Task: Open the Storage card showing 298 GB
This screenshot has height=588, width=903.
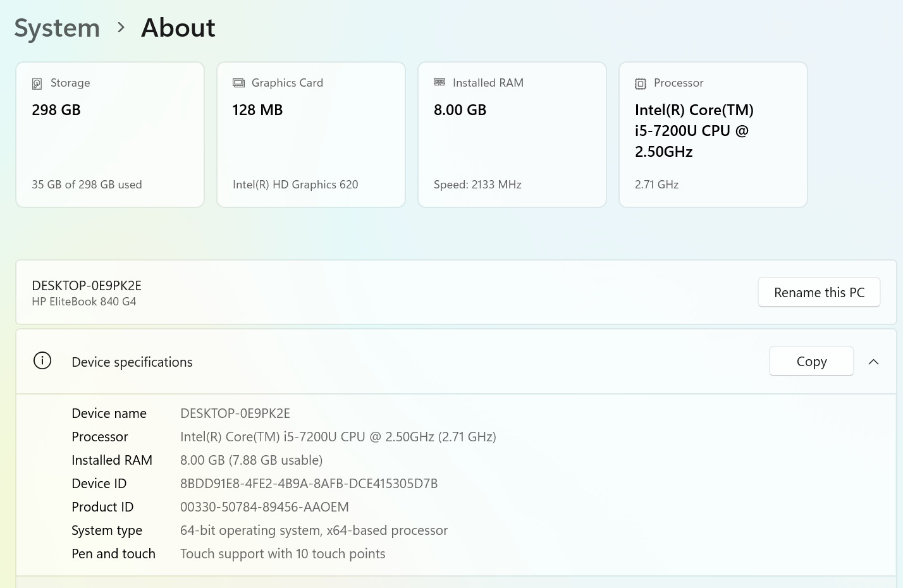Action: pyautogui.click(x=110, y=135)
